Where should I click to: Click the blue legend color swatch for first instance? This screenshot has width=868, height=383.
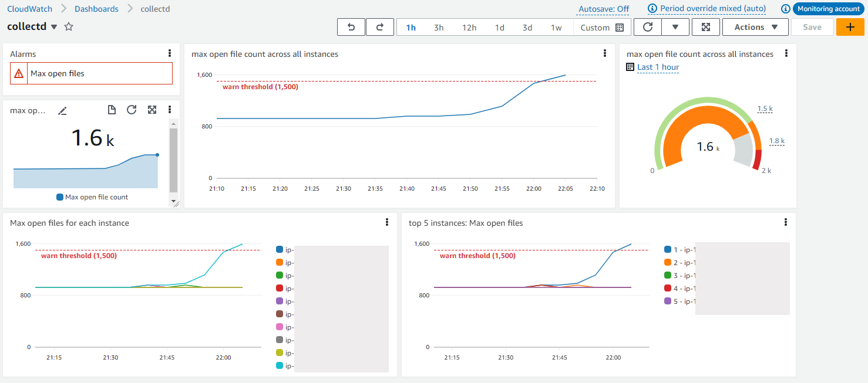279,249
